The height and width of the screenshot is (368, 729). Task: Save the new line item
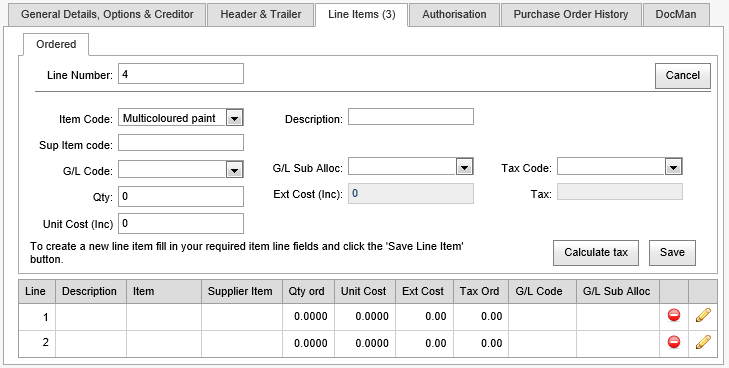coord(672,253)
